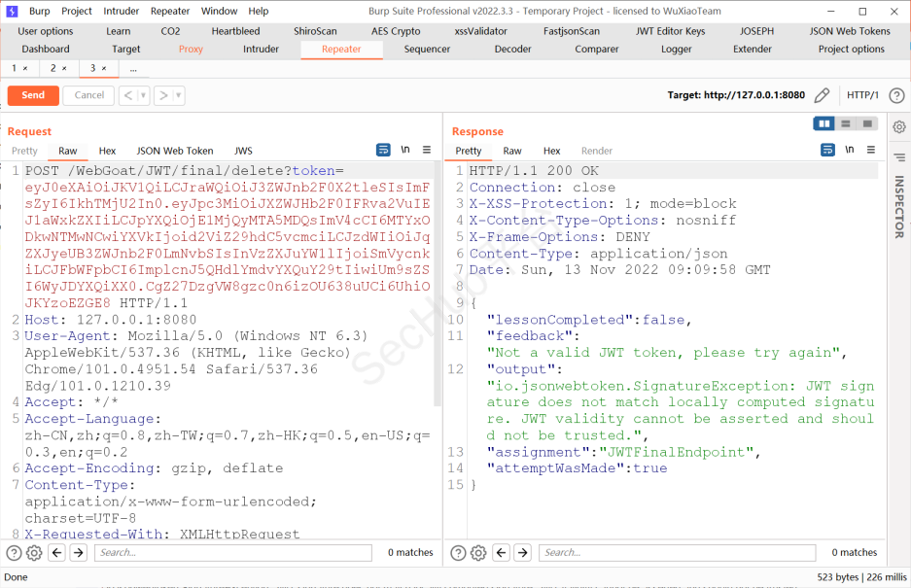Expand the back history dropdown arrow

(x=144, y=95)
